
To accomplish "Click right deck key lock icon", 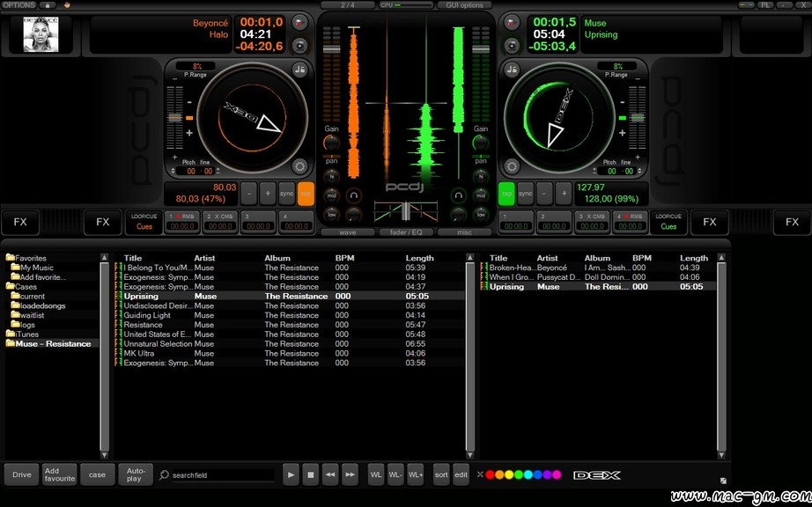I will tap(513, 69).
